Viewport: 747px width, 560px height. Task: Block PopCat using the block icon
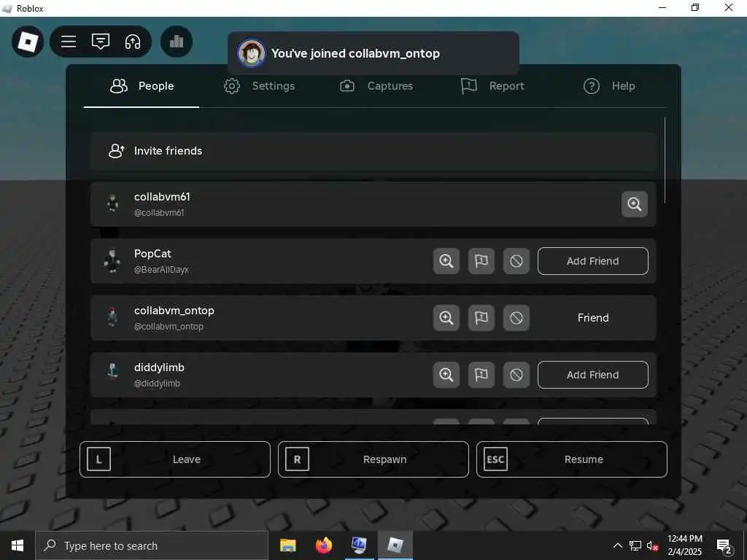click(516, 261)
